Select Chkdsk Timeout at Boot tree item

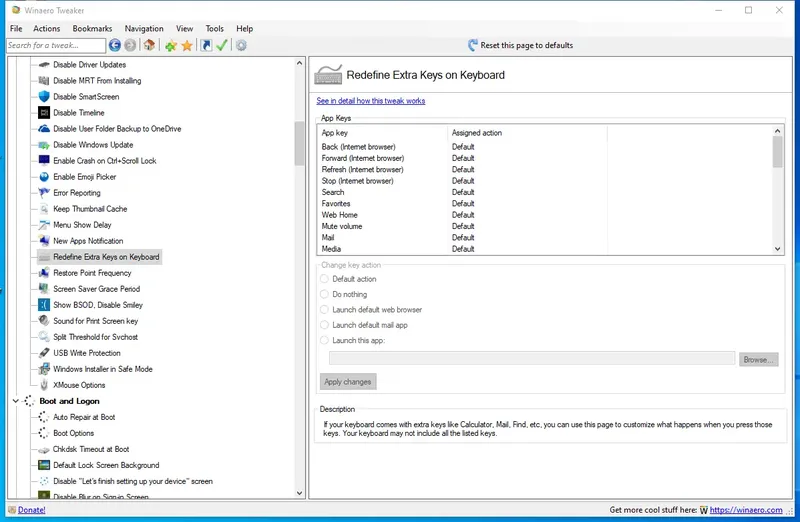tap(91, 449)
